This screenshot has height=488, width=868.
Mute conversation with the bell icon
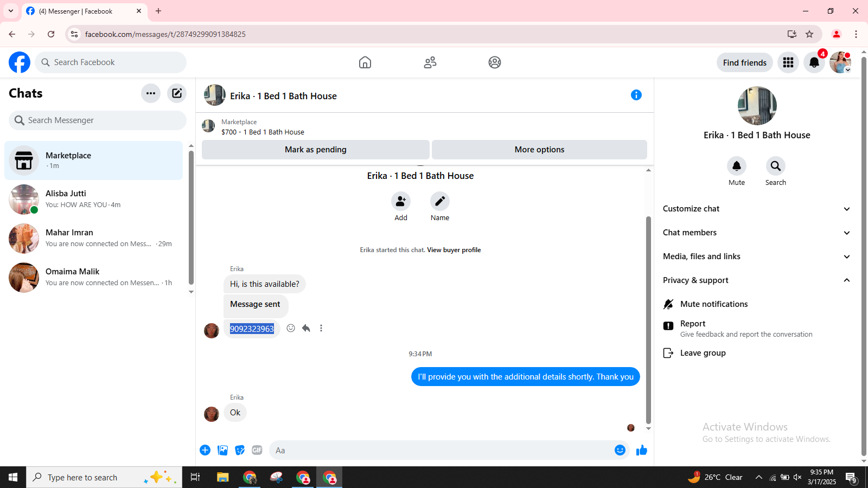pyautogui.click(x=737, y=166)
